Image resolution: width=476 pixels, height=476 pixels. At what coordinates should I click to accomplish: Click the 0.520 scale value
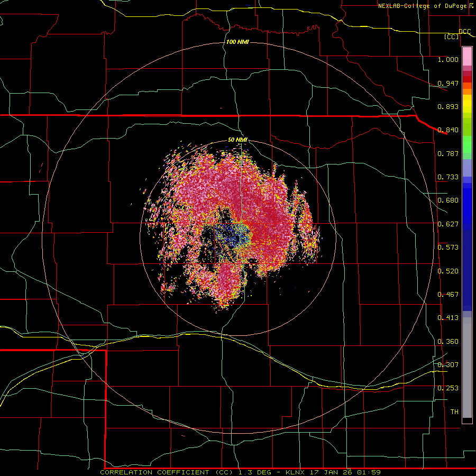coord(448,271)
